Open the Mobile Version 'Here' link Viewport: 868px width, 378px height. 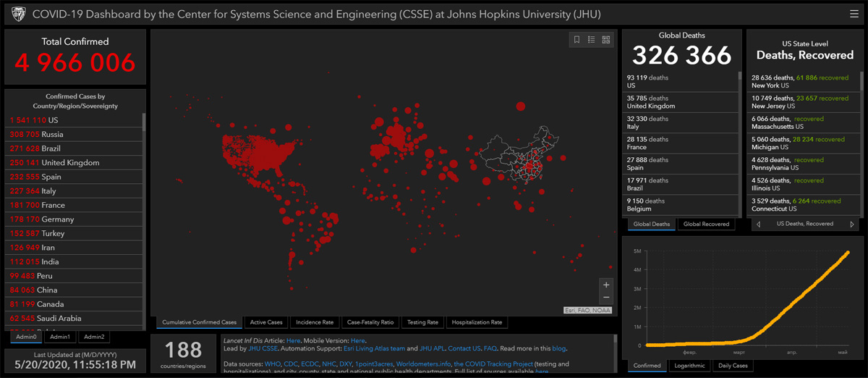click(x=357, y=340)
